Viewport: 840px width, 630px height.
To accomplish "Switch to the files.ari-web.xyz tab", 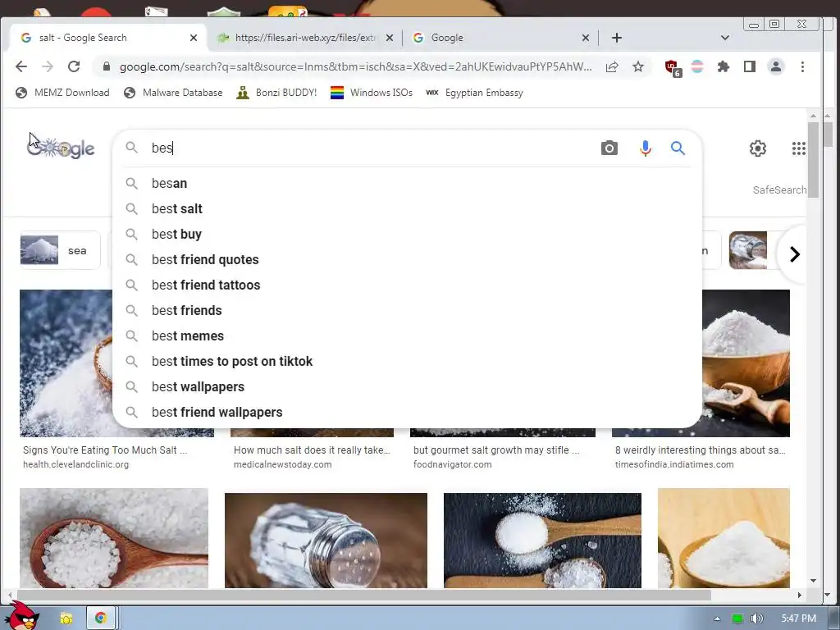I will (x=305, y=38).
